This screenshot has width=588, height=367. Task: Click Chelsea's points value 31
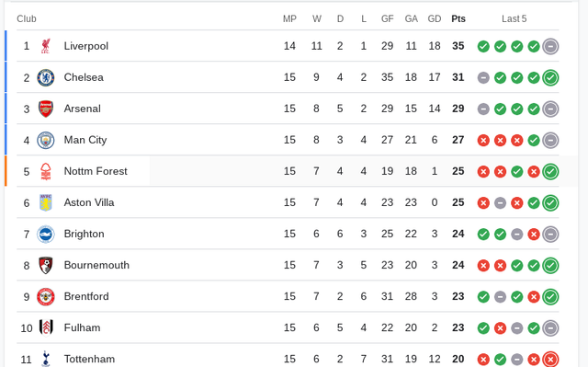pos(458,77)
